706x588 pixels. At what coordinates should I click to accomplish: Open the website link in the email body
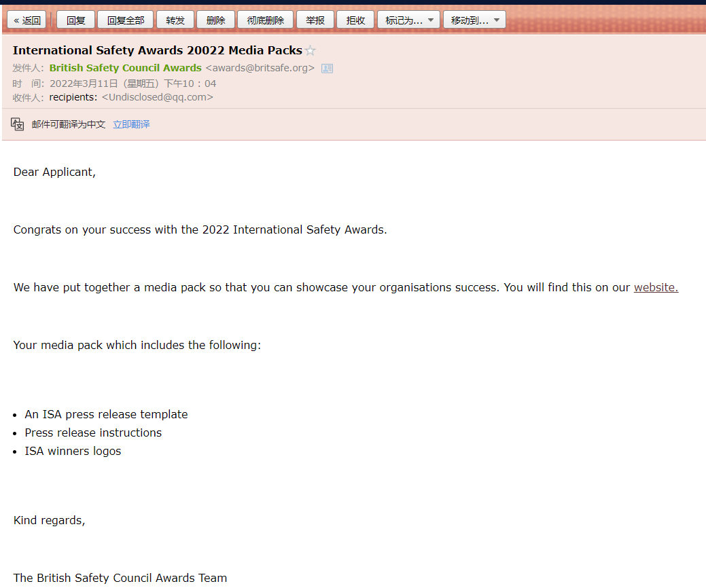pos(656,287)
